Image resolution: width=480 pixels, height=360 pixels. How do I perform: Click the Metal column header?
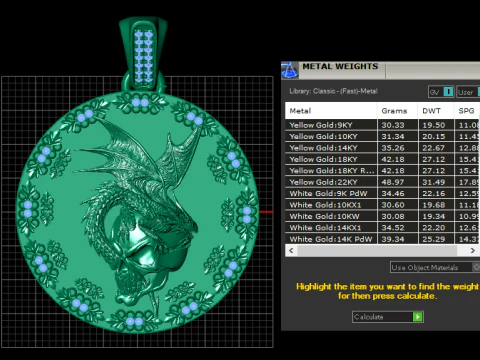(331, 111)
